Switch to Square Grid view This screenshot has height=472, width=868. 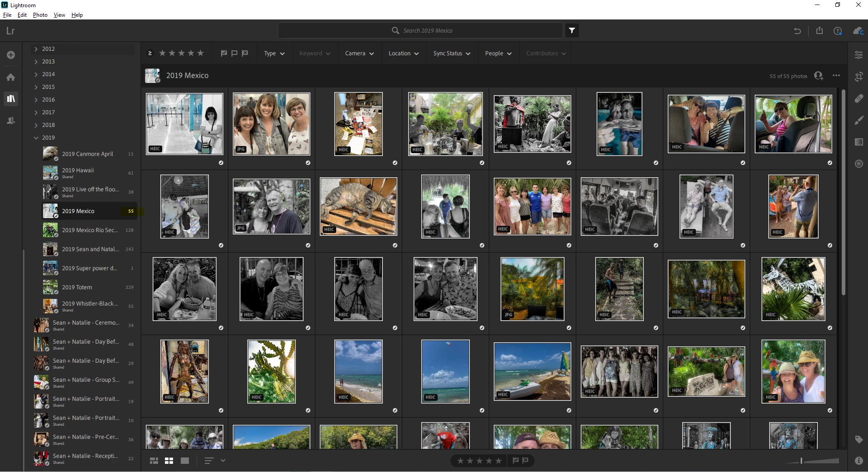pyautogui.click(x=169, y=461)
